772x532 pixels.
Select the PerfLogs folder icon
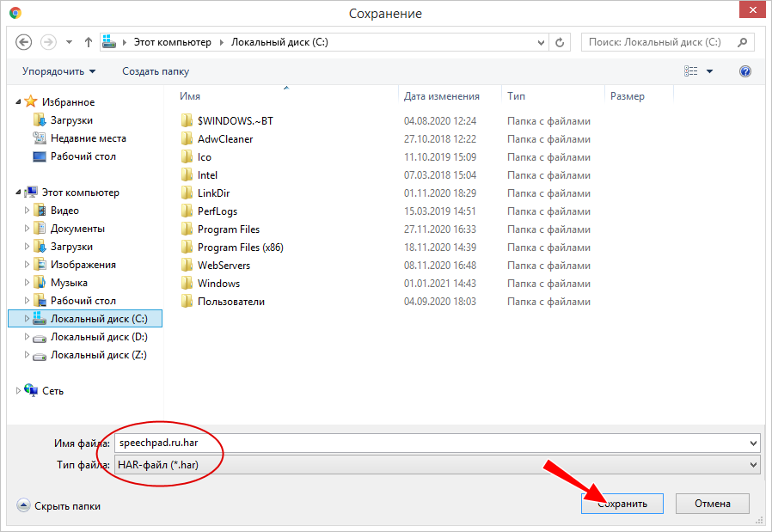(x=187, y=211)
